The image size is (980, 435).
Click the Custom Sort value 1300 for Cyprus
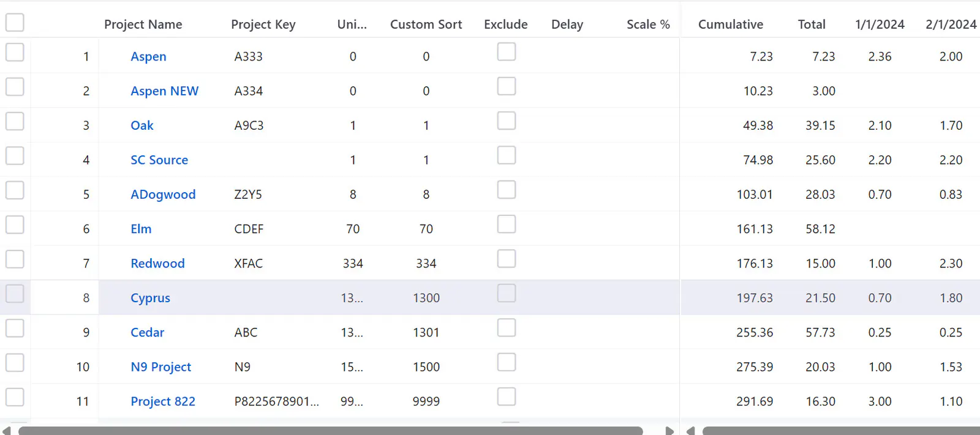click(426, 298)
